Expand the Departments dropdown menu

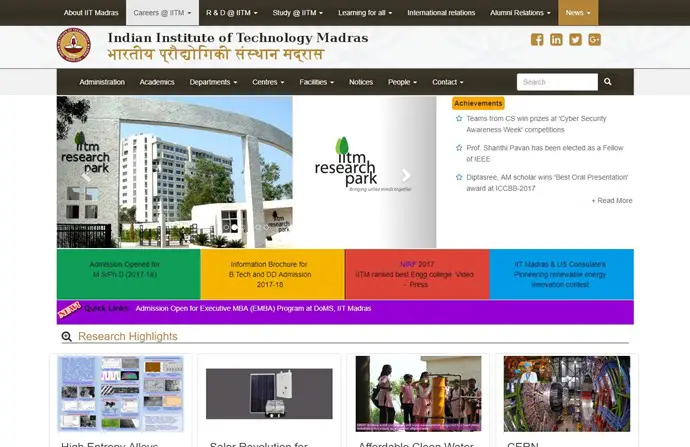(213, 82)
